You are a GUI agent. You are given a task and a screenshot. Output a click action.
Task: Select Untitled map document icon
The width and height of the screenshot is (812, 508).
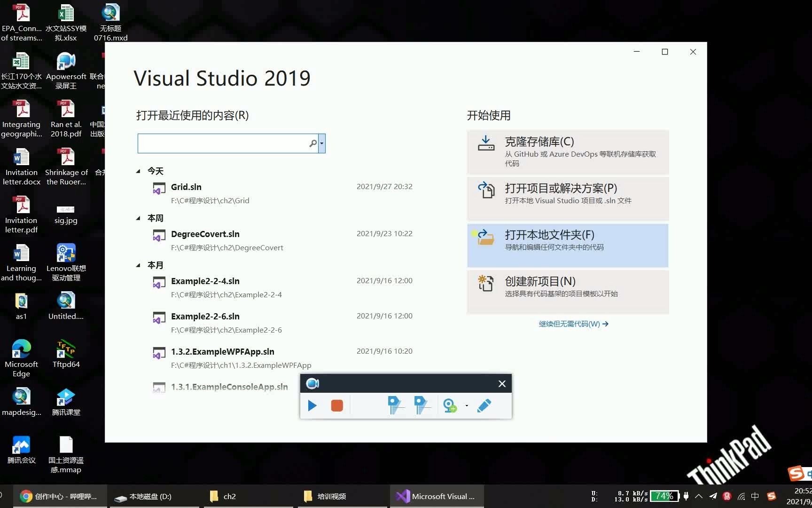point(66,306)
